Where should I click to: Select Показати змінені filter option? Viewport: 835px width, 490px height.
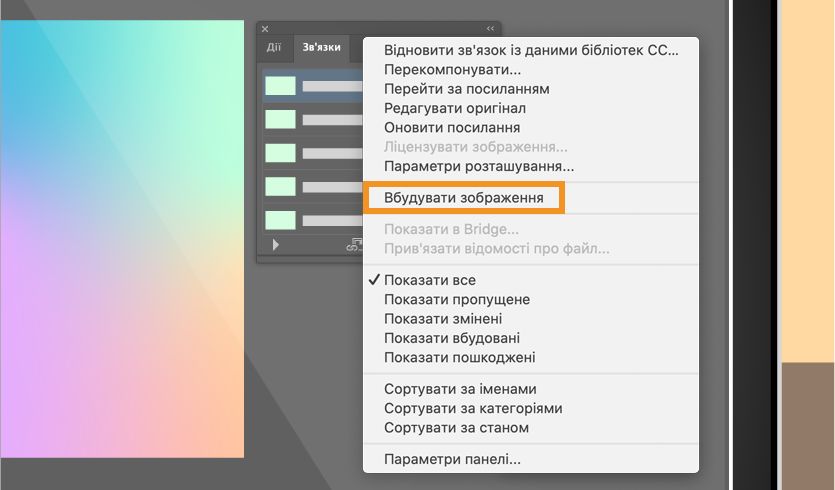(443, 318)
